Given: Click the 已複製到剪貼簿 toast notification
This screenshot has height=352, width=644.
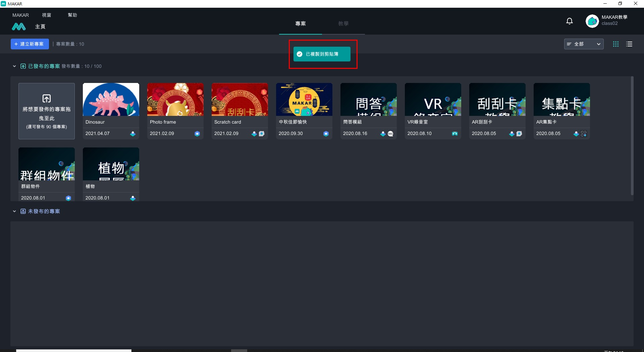Looking at the screenshot, I should pos(322,54).
